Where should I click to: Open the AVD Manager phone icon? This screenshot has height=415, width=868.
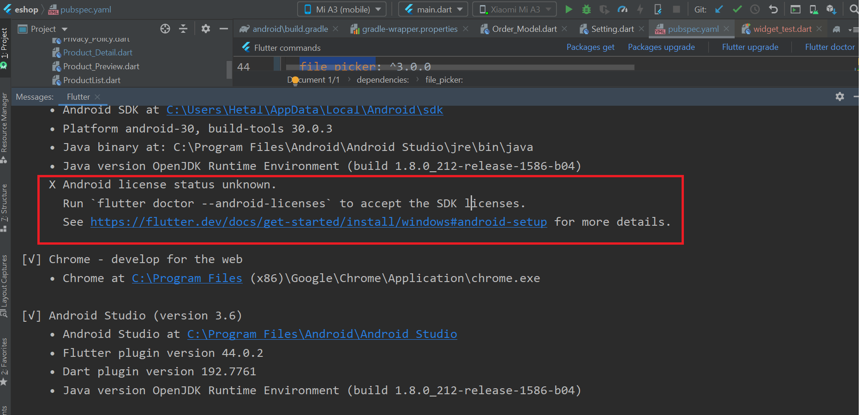click(x=814, y=9)
